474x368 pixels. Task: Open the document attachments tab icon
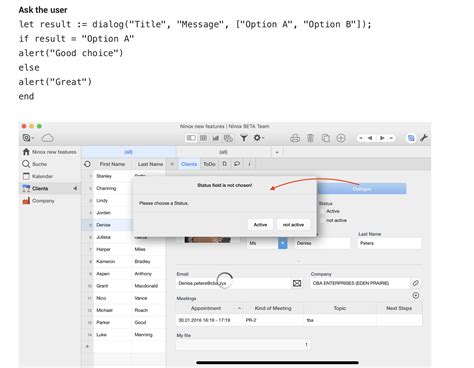225,164
